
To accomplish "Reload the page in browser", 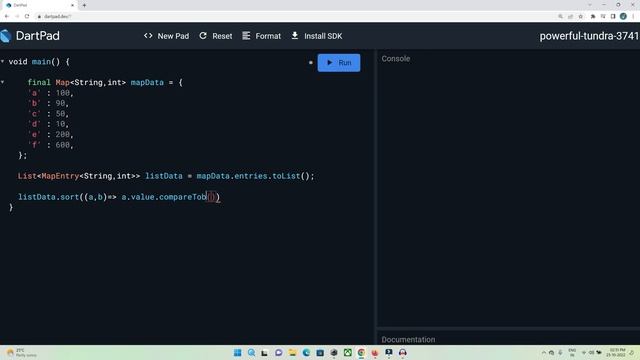I will click(x=27, y=16).
